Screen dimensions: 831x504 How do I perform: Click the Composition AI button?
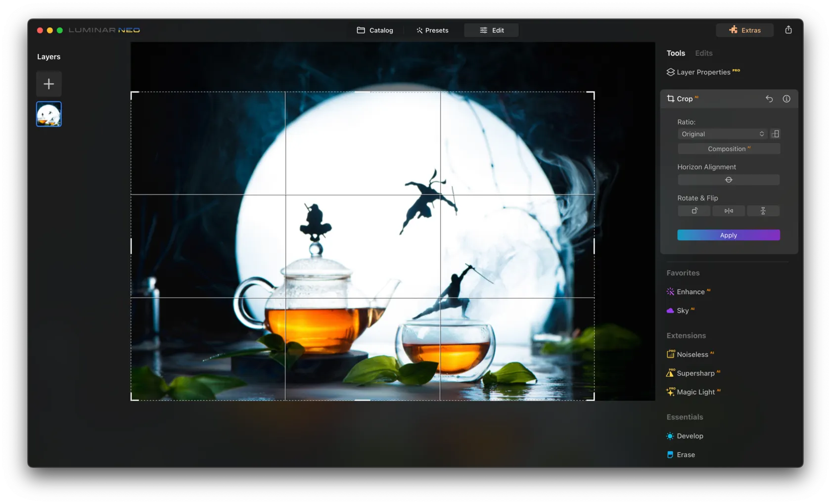coord(728,149)
